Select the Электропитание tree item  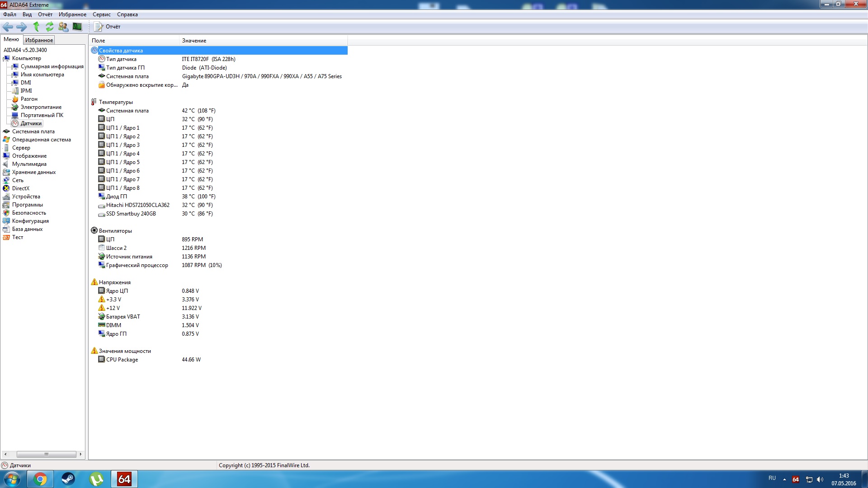point(41,107)
